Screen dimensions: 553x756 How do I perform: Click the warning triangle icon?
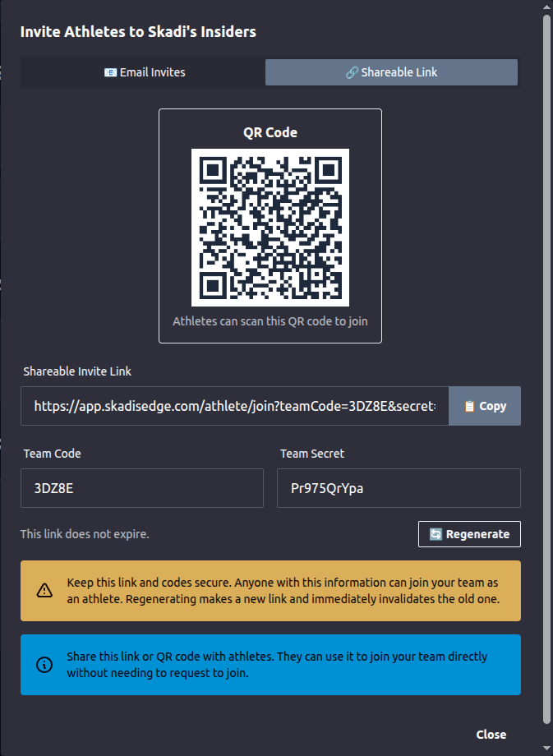[44, 590]
